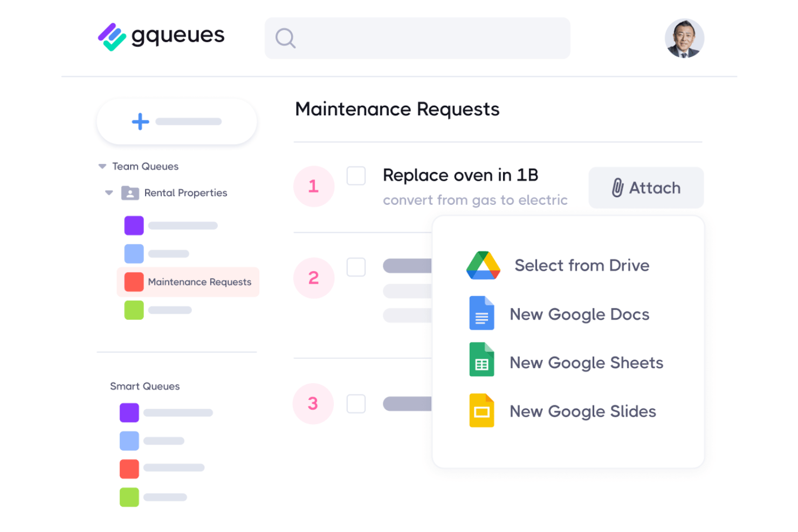Click the Attach button
798x532 pixels.
point(646,188)
